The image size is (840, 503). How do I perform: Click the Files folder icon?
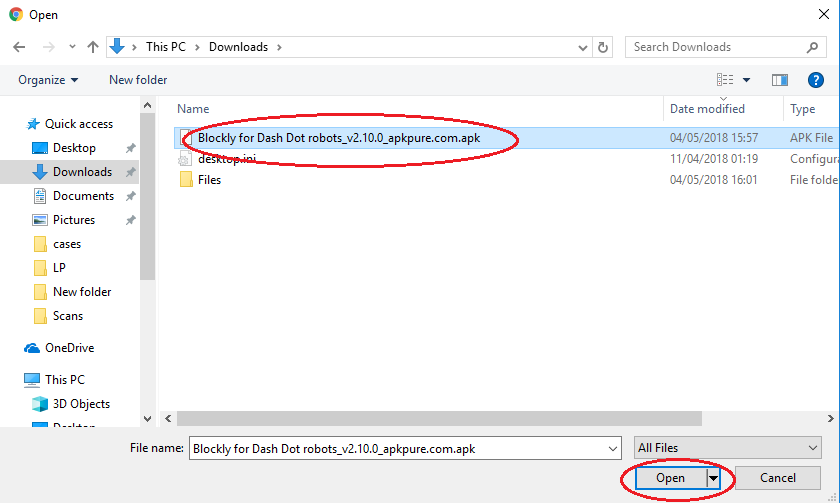(x=186, y=179)
